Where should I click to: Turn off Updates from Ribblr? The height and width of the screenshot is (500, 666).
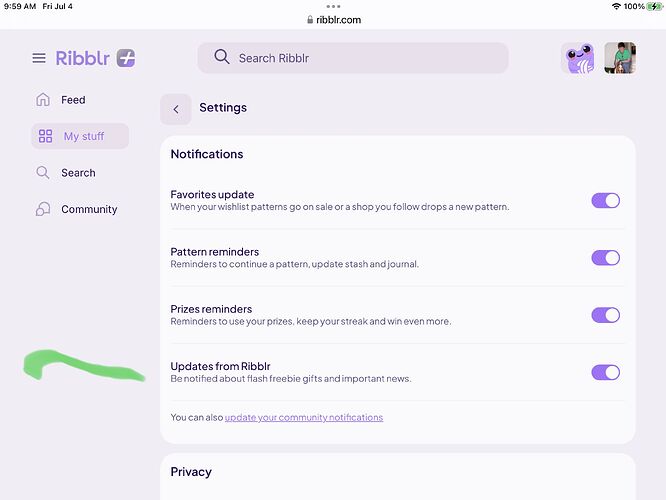pyautogui.click(x=606, y=373)
